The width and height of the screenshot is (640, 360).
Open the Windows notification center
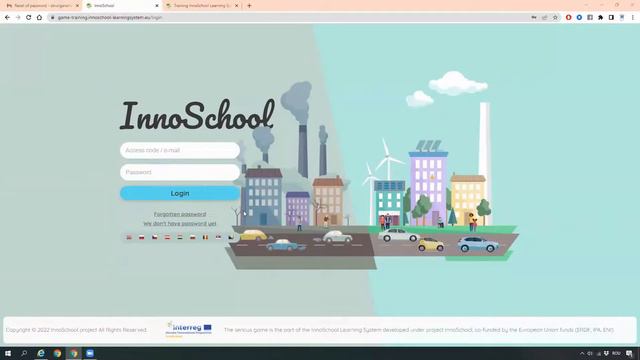(629, 353)
